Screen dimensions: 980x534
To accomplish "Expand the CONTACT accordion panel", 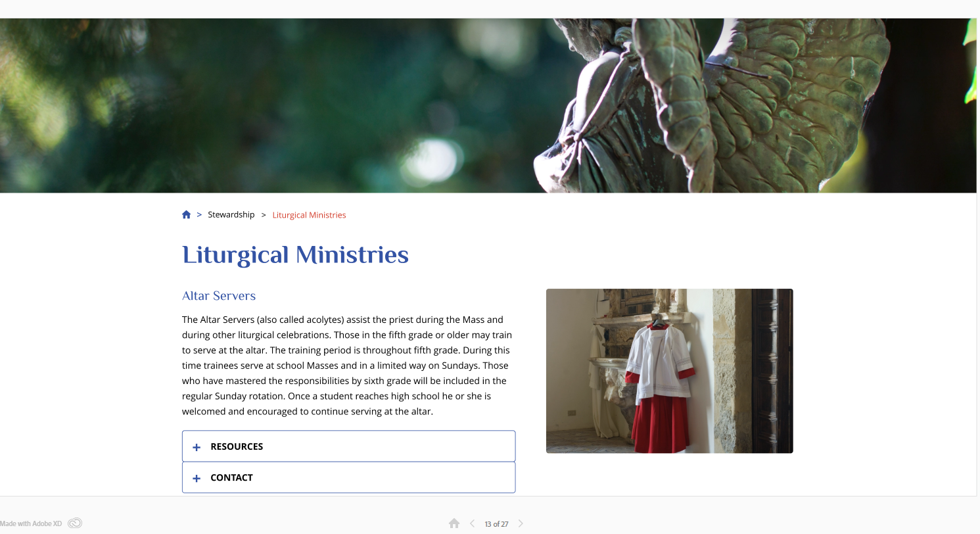I will coord(348,477).
